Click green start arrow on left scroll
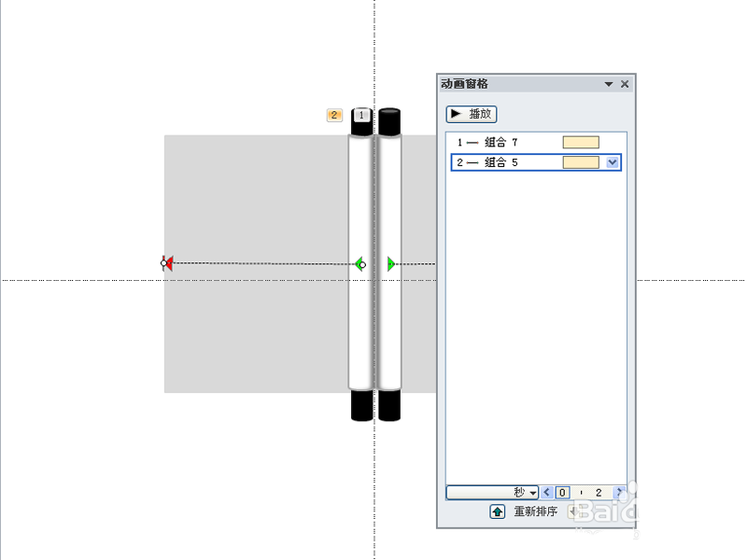 click(360, 264)
